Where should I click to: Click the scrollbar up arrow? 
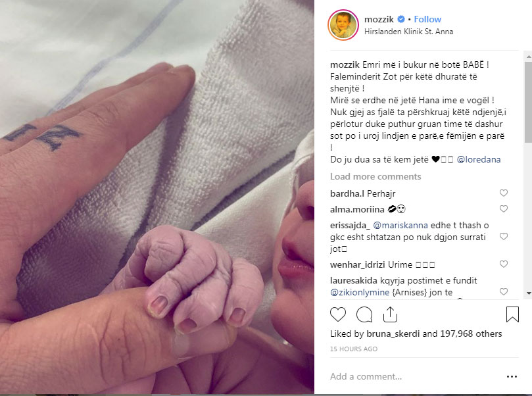click(x=528, y=57)
